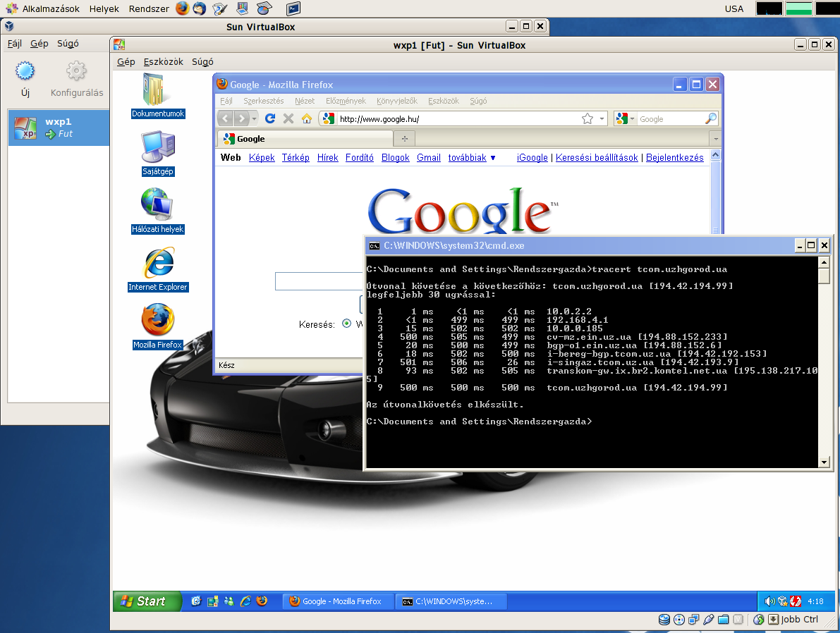Open Mozilla Firefox desktop icon
Screen dimensions: 840x633
click(158, 323)
